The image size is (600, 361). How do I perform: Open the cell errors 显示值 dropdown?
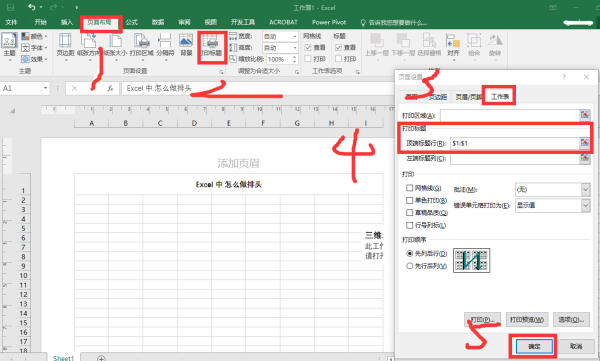coord(553,205)
